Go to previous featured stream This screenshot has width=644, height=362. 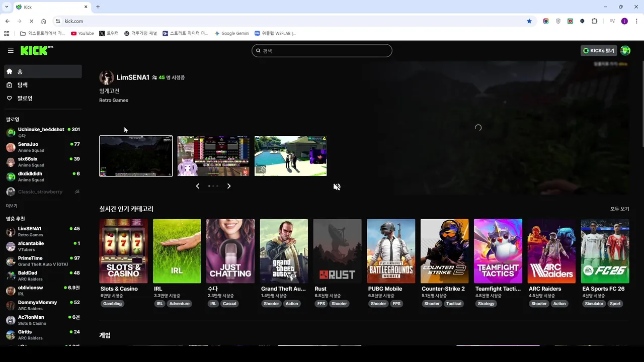coord(197,186)
